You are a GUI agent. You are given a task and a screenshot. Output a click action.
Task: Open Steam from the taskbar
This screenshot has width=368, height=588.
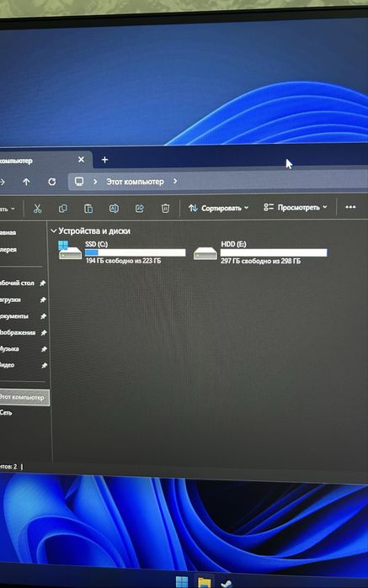226,583
